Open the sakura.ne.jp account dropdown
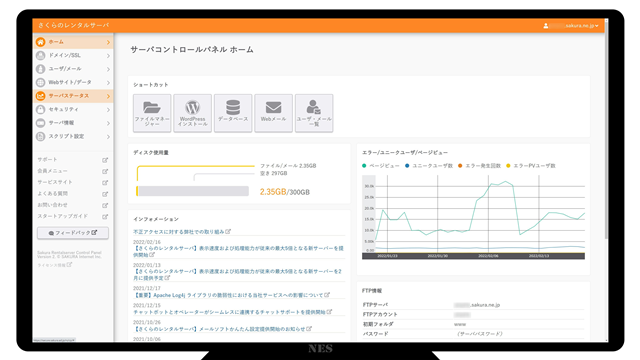Screen dimensions: 640x360 571,26
